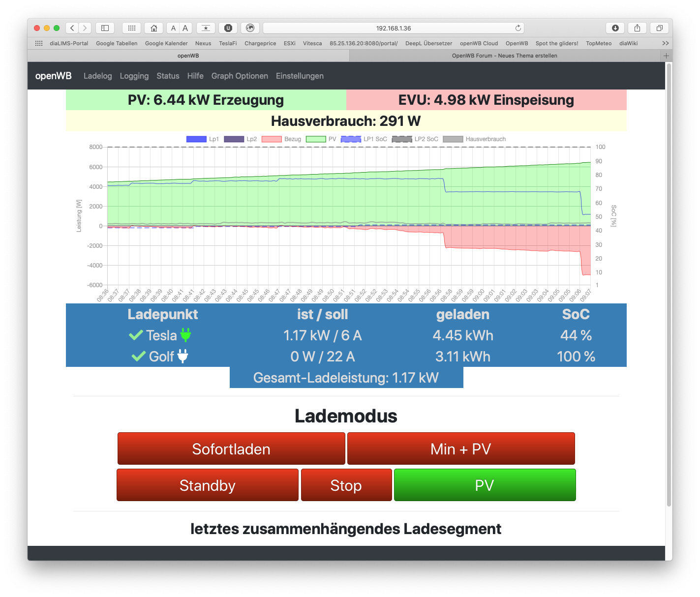Select Sofortladen charging mode
This screenshot has width=700, height=597.
pos(231,448)
